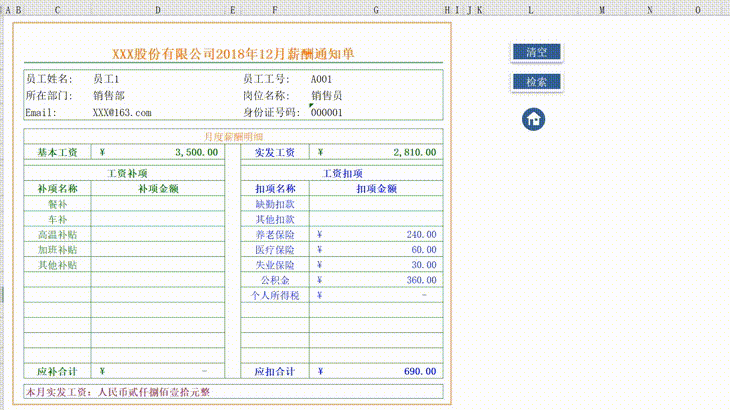Select the 应补合计 total label
The width and height of the screenshot is (730, 410).
coord(57,371)
